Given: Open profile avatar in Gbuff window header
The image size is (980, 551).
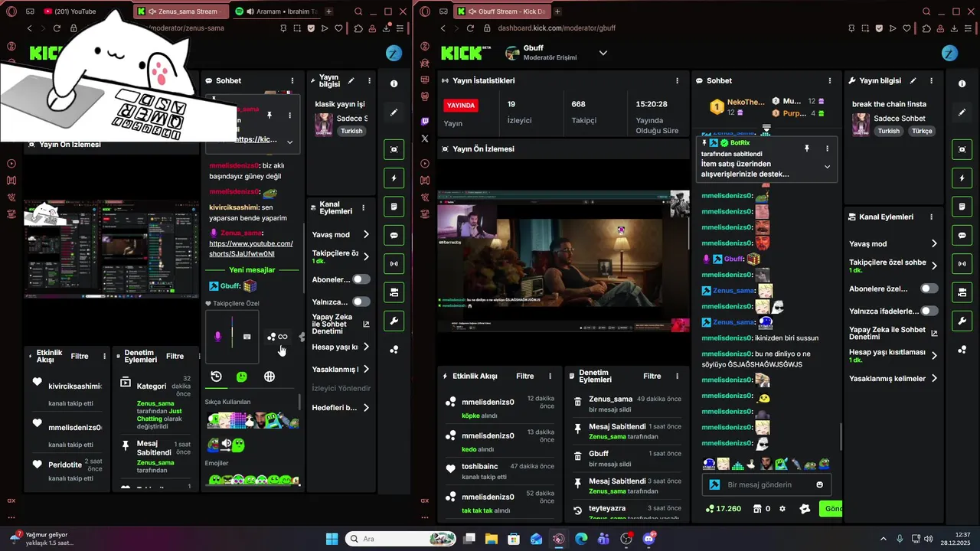Looking at the screenshot, I should pos(949,54).
